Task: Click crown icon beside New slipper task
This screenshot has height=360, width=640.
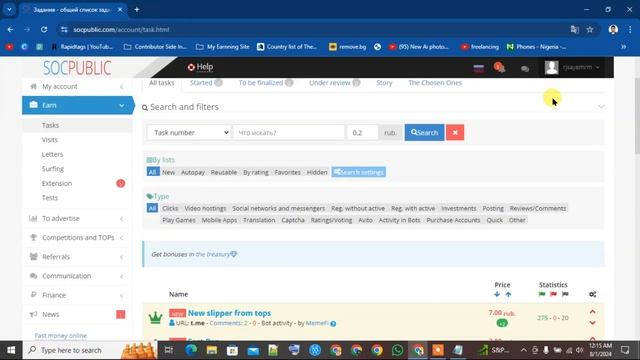Action: click(156, 318)
